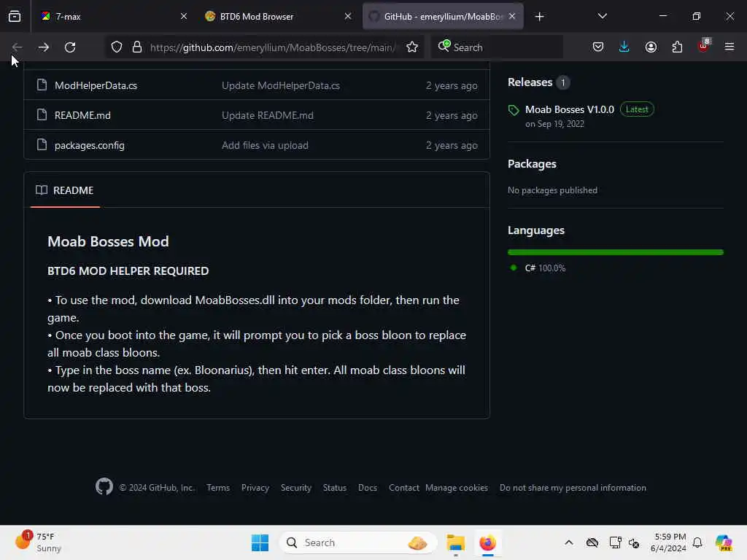Open ModHelperData.cs file

point(96,86)
